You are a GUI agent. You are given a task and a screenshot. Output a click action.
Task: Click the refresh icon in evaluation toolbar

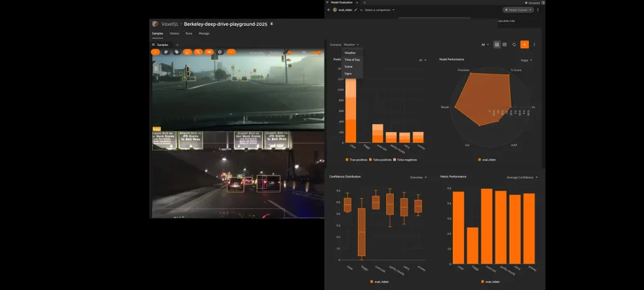pos(514,45)
